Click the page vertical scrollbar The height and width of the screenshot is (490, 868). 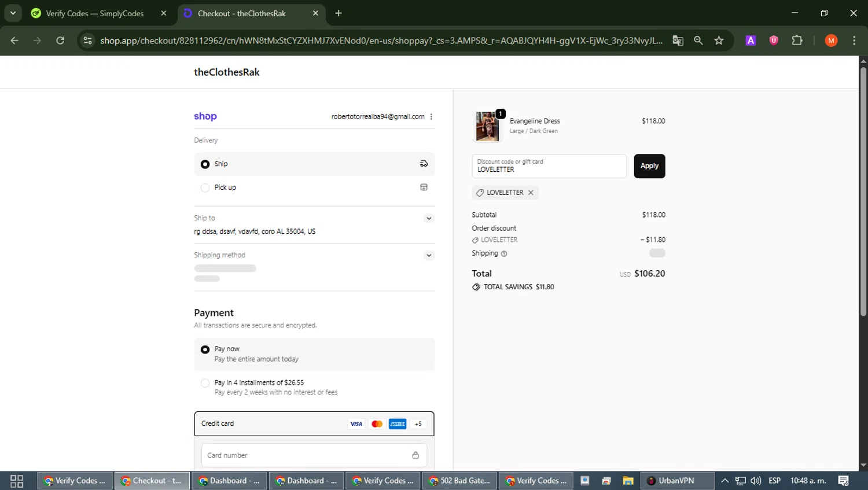[x=863, y=191]
